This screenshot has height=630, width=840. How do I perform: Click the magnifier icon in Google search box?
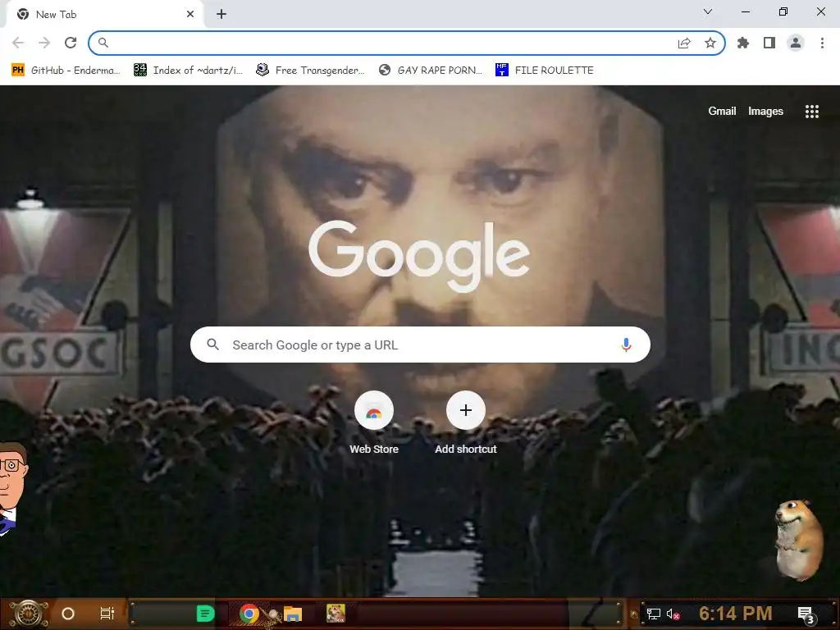(x=212, y=345)
